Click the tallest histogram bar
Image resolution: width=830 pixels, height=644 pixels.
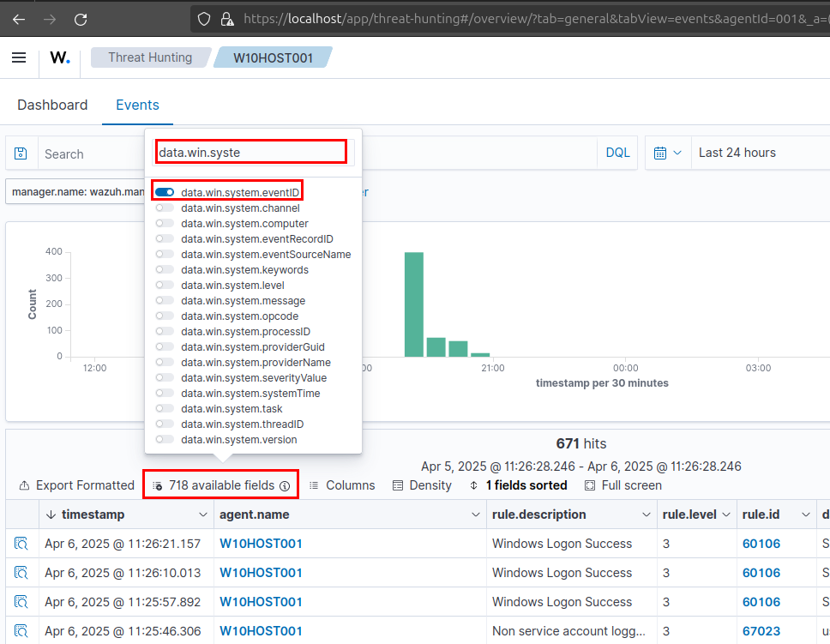[x=414, y=304]
